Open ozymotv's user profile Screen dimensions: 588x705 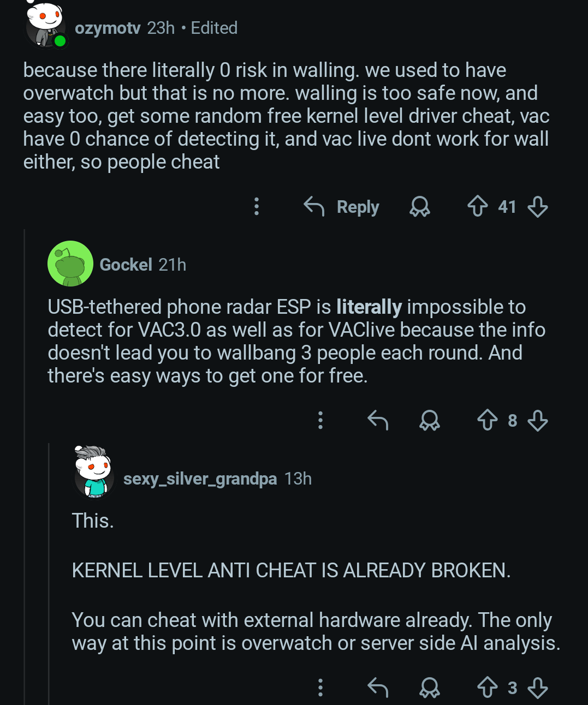[x=108, y=28]
